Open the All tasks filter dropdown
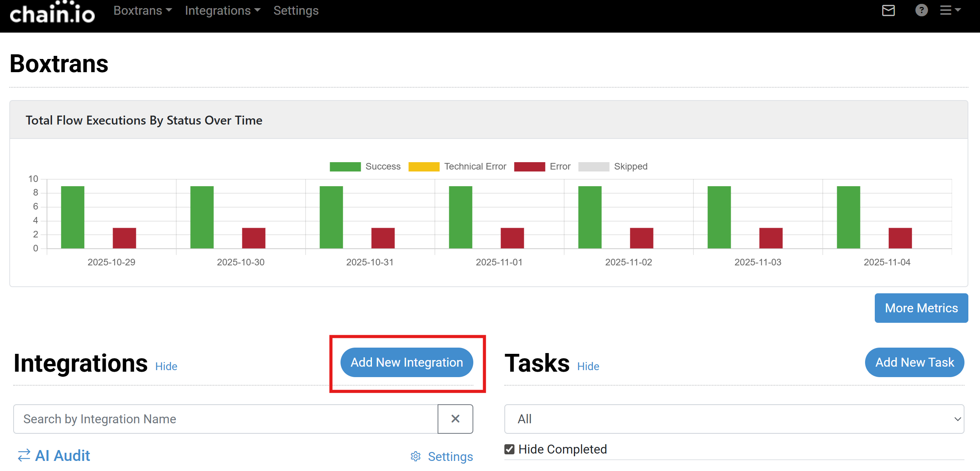 pos(734,419)
